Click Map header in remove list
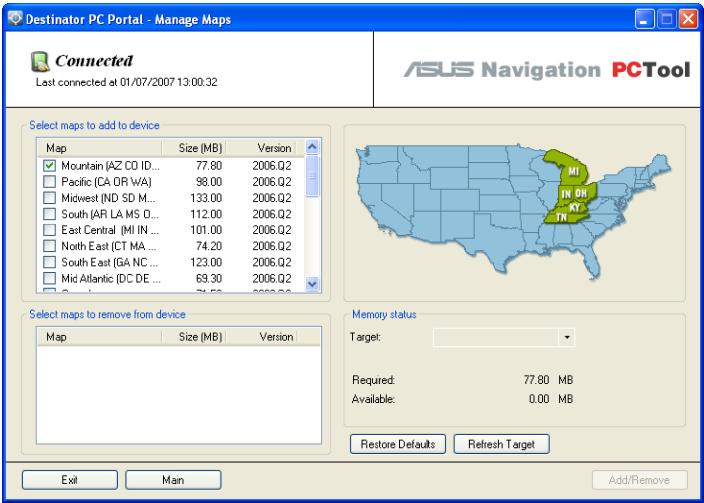The height and width of the screenshot is (503, 704). 100,337
